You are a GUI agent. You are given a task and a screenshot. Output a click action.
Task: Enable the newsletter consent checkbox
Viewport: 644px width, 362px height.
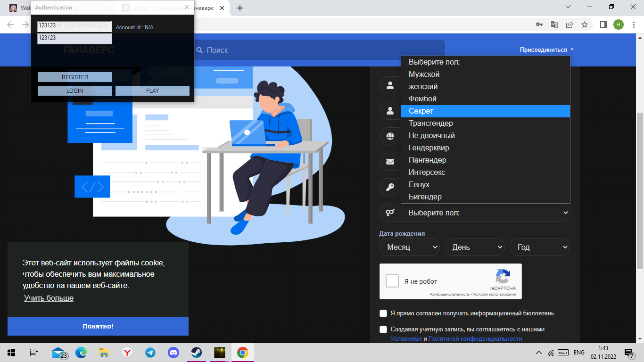383,313
